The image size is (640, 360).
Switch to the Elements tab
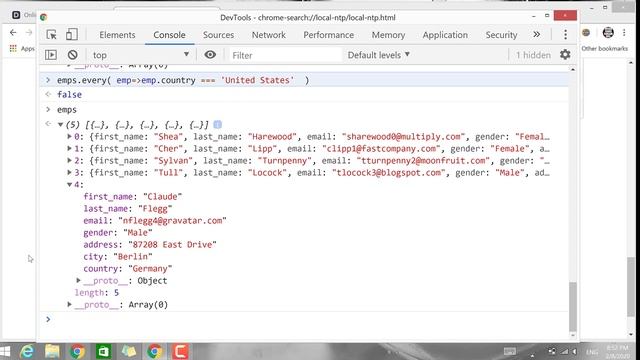(117, 35)
